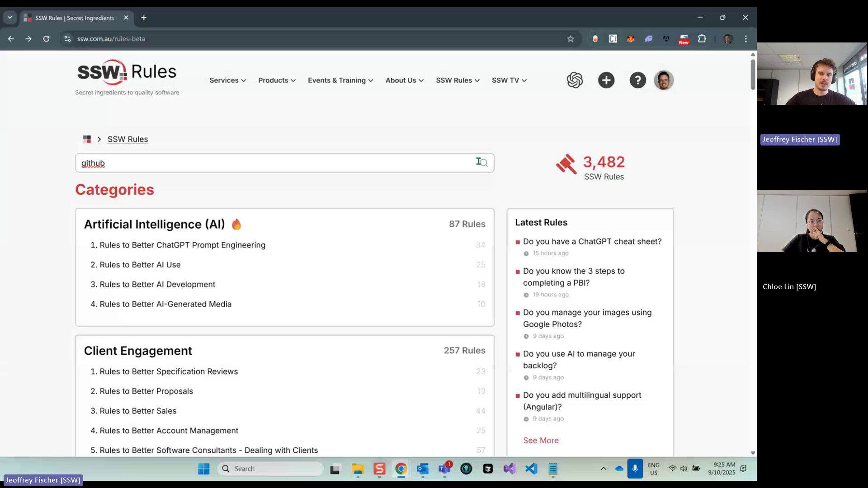The height and width of the screenshot is (488, 868).
Task: Expand the Events & Training menu
Action: [340, 80]
